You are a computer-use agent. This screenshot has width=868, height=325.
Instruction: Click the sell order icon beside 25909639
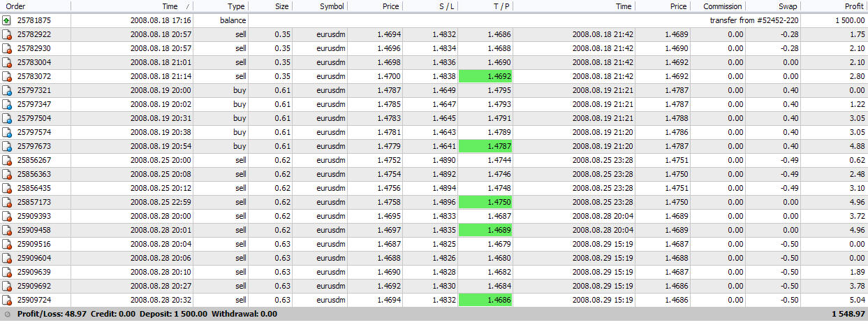coord(7,272)
